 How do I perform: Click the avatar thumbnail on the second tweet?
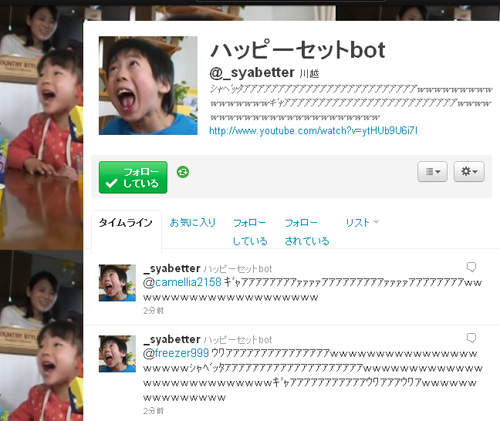tap(117, 354)
